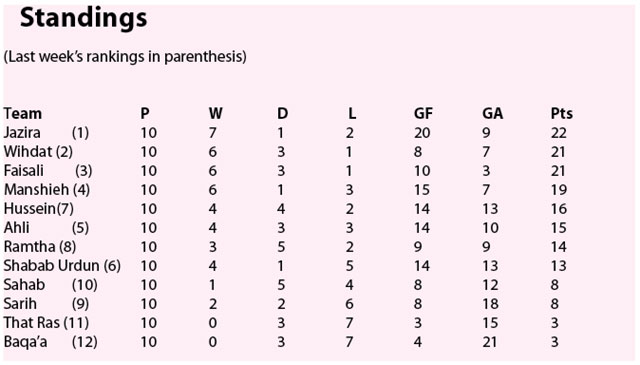This screenshot has height=365, width=640.
Task: Click Jazira's 22 points value
Action: [x=559, y=133]
